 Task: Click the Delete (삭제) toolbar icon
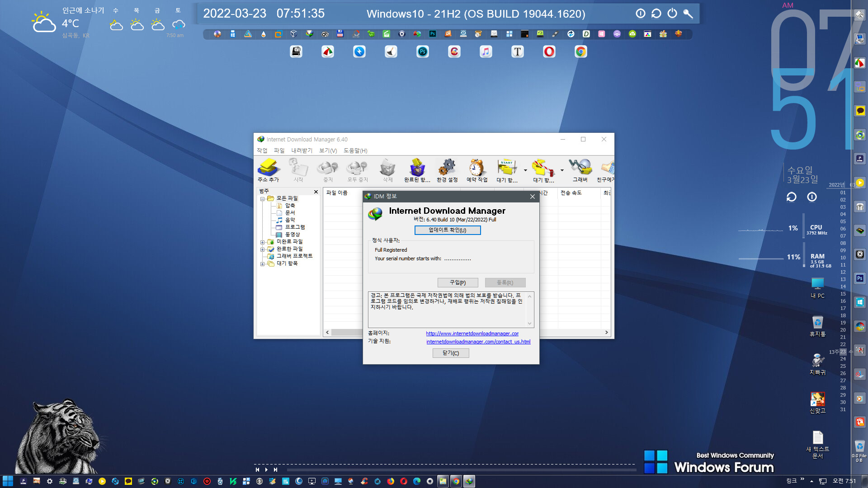[x=387, y=170]
